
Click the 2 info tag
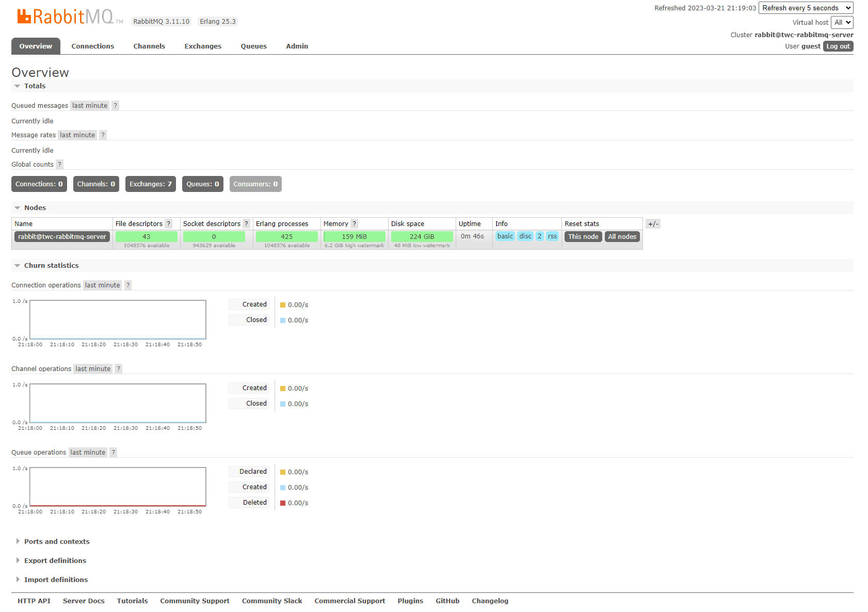pyautogui.click(x=539, y=236)
